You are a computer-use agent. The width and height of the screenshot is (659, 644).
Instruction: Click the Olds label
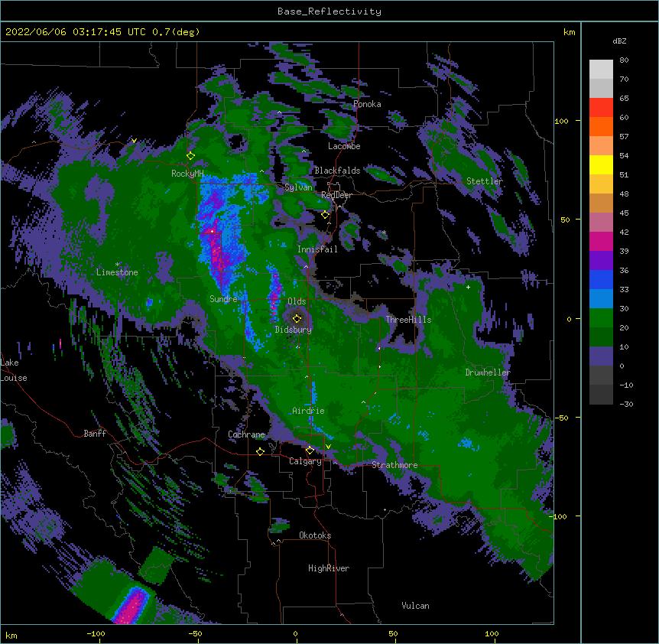pos(297,301)
